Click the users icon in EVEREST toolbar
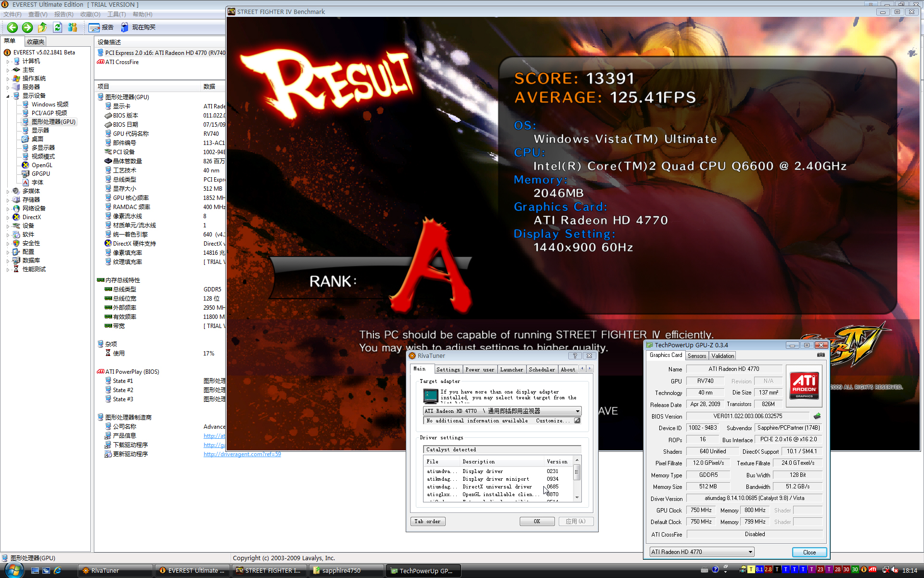 (73, 27)
